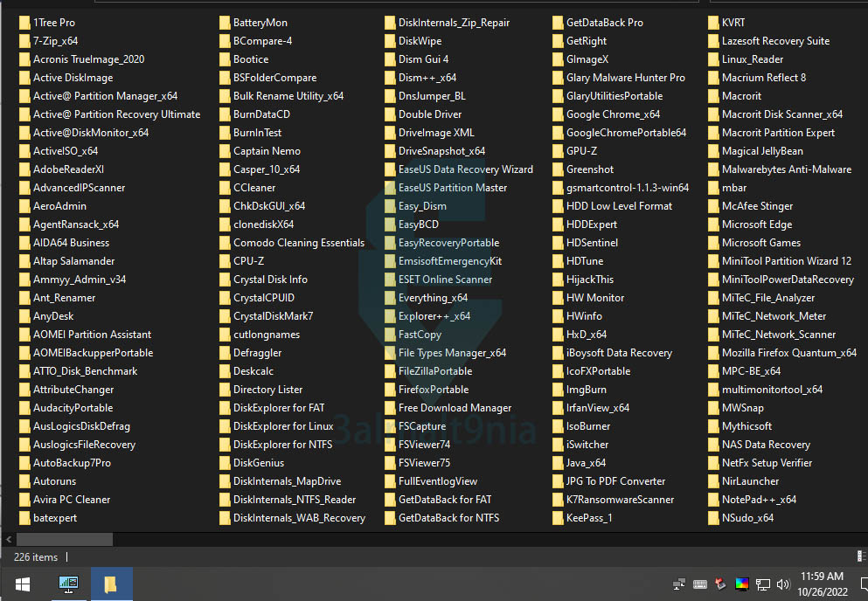Click the folder icon next to GPU-Z
Screen dimensions: 868x601
pos(558,151)
